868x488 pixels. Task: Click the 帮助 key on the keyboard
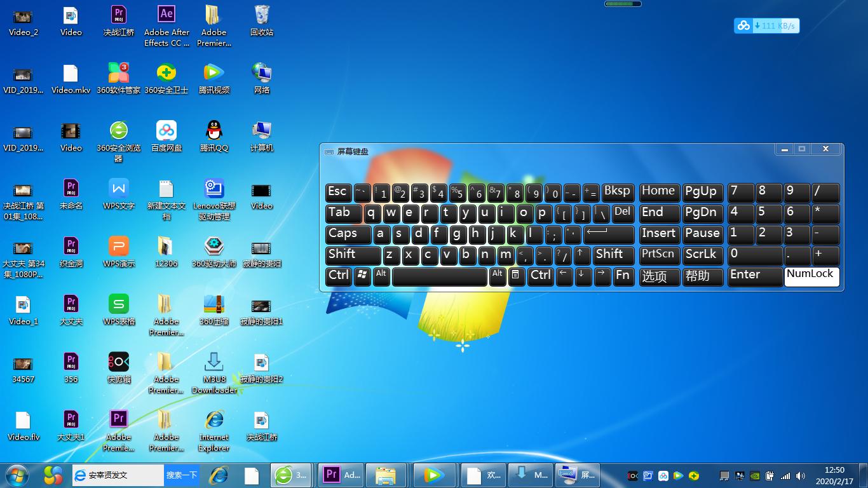[x=702, y=276]
